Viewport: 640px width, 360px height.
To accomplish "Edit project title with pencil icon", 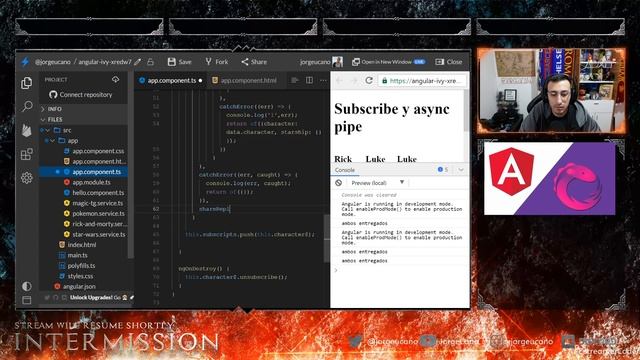I will point(138,62).
